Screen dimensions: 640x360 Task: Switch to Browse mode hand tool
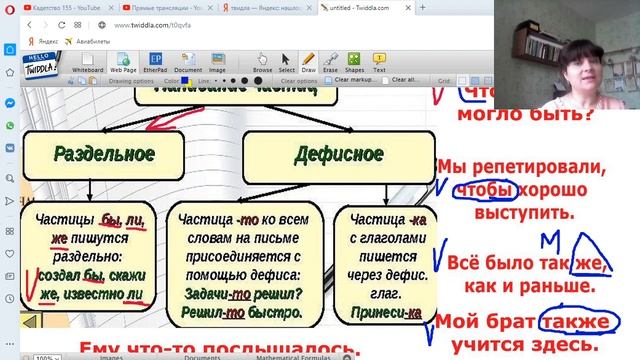[262, 62]
